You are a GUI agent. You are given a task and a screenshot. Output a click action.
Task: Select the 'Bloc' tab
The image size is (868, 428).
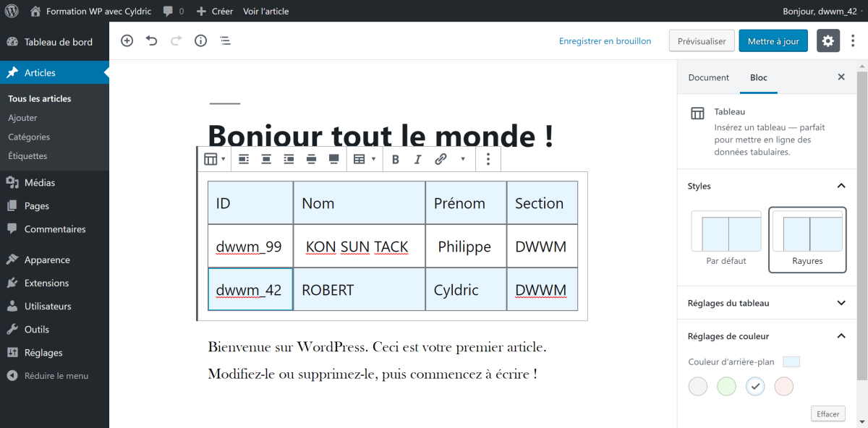[x=759, y=77]
